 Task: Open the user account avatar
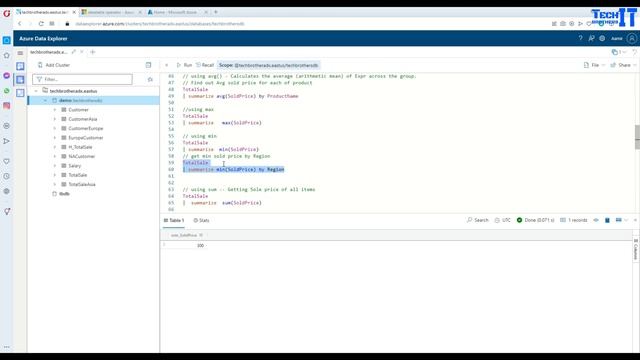pyautogui.click(x=632, y=38)
